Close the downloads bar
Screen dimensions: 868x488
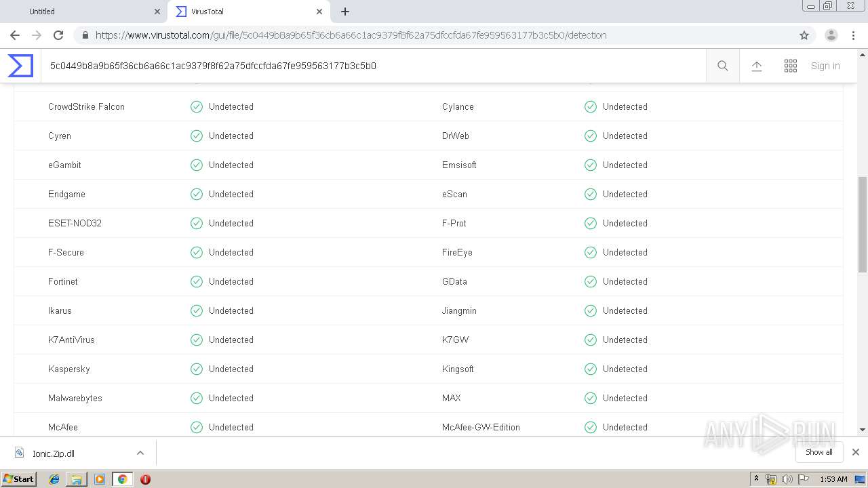pos(856,452)
